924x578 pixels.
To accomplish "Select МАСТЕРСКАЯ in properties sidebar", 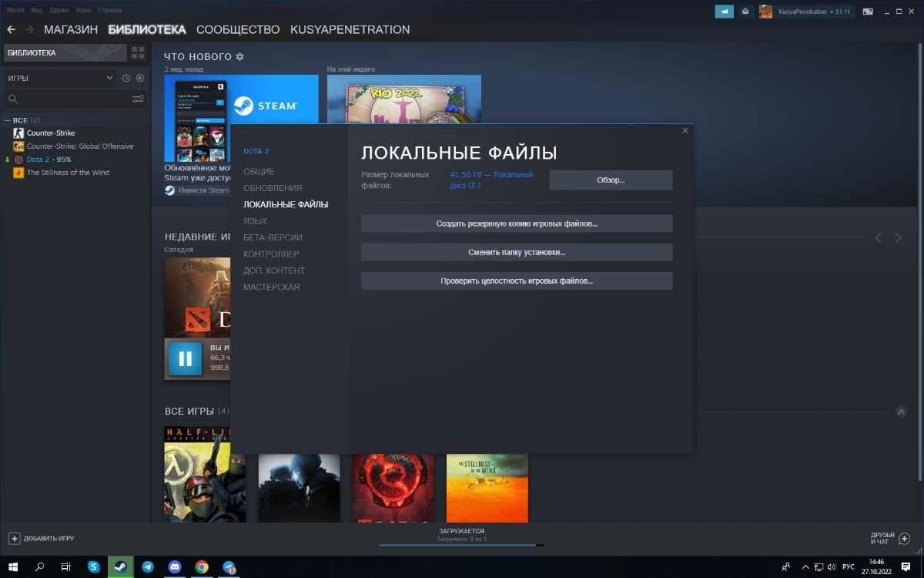I will tap(271, 287).
